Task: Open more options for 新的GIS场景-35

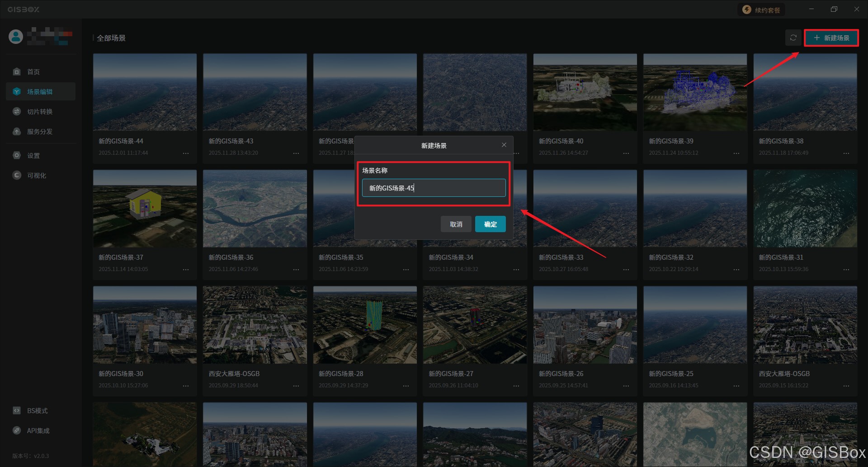Action: tap(406, 270)
